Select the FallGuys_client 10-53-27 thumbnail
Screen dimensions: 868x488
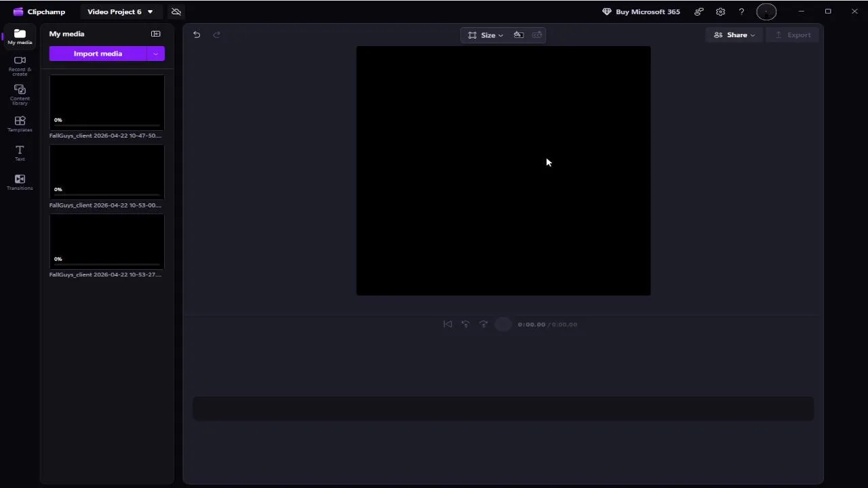pyautogui.click(x=106, y=242)
